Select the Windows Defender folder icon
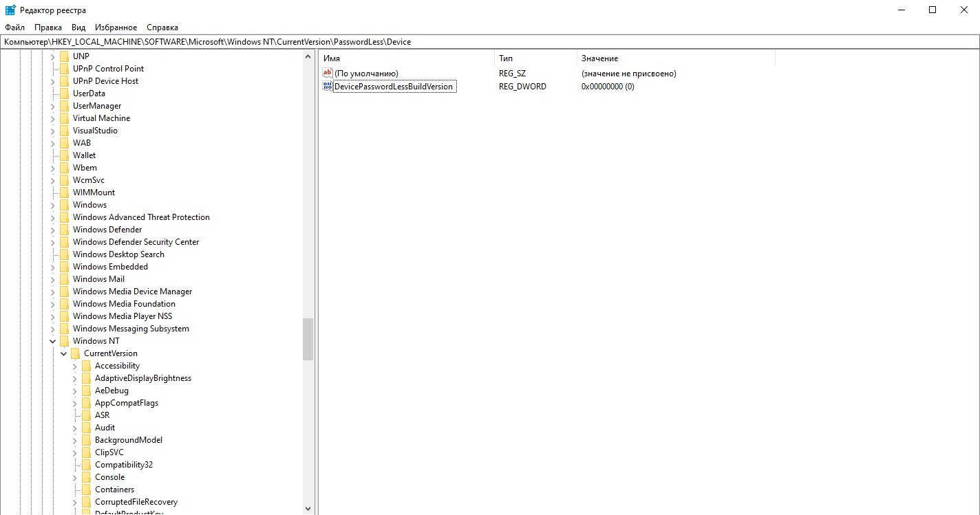This screenshot has height=515, width=980. pos(65,230)
